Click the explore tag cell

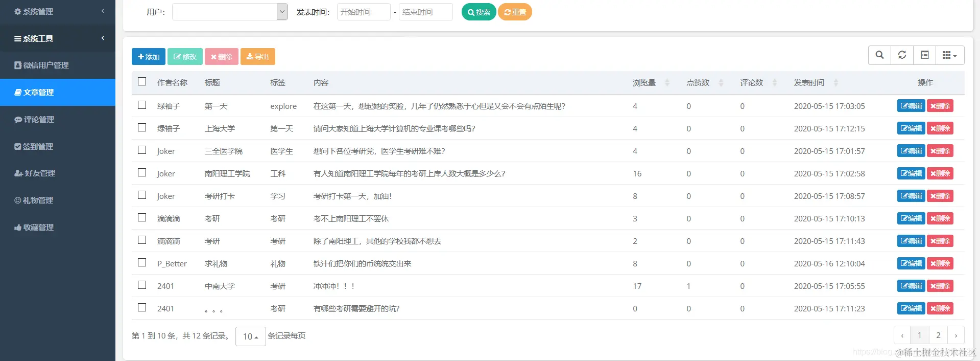tap(283, 106)
